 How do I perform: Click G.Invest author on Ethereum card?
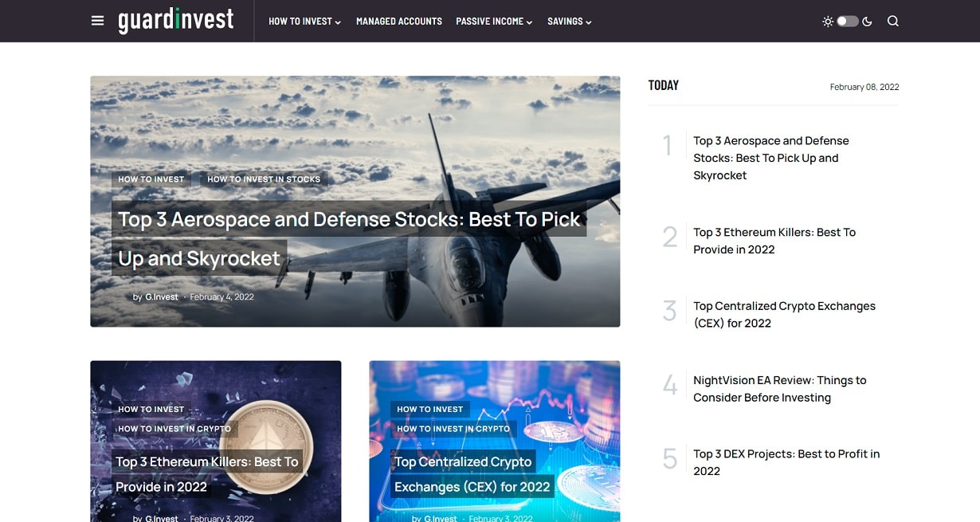[162, 519]
